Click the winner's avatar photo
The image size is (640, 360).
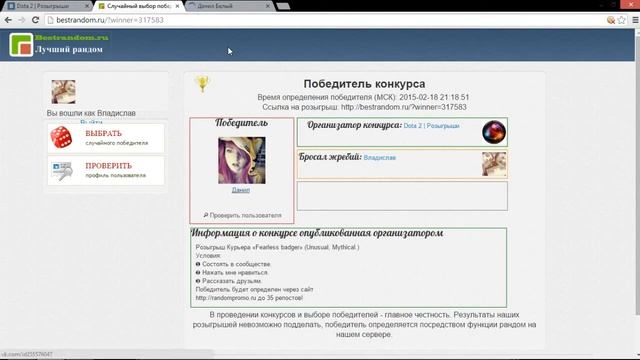point(242,160)
